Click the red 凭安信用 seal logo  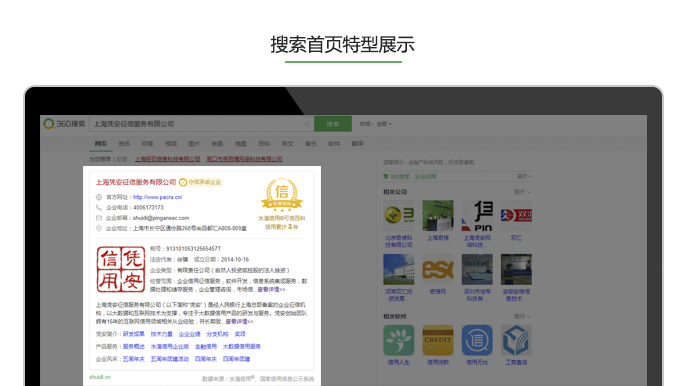(121, 269)
